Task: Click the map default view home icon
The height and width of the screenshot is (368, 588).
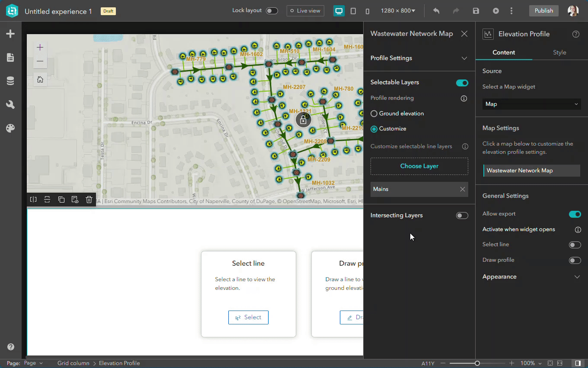Action: point(40,79)
